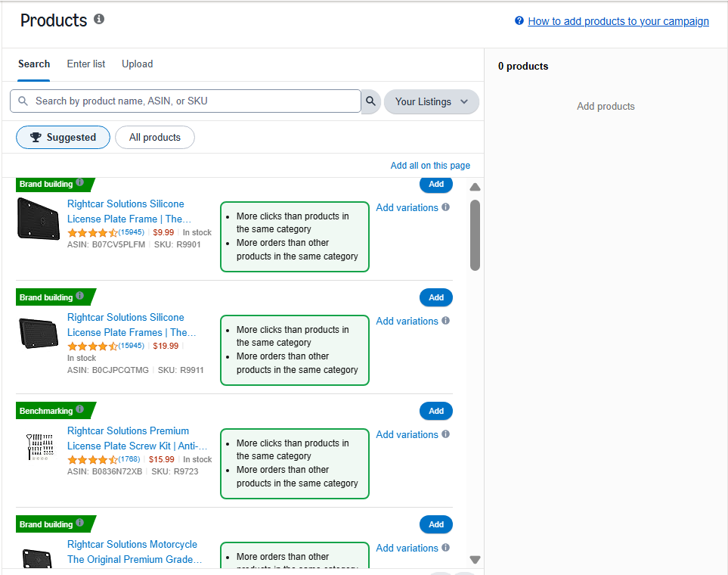
Task: Add the License Plate Frames SKU R9911
Action: tap(436, 297)
